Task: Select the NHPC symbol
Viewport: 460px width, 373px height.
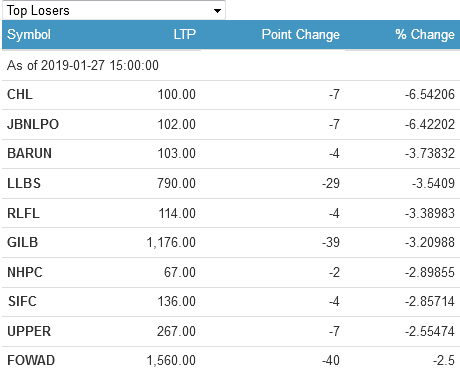Action: [25, 272]
